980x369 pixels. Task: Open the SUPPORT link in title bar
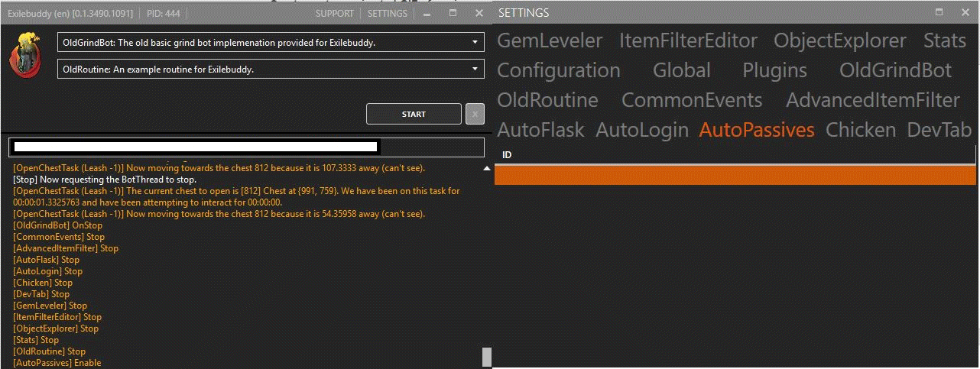(335, 14)
